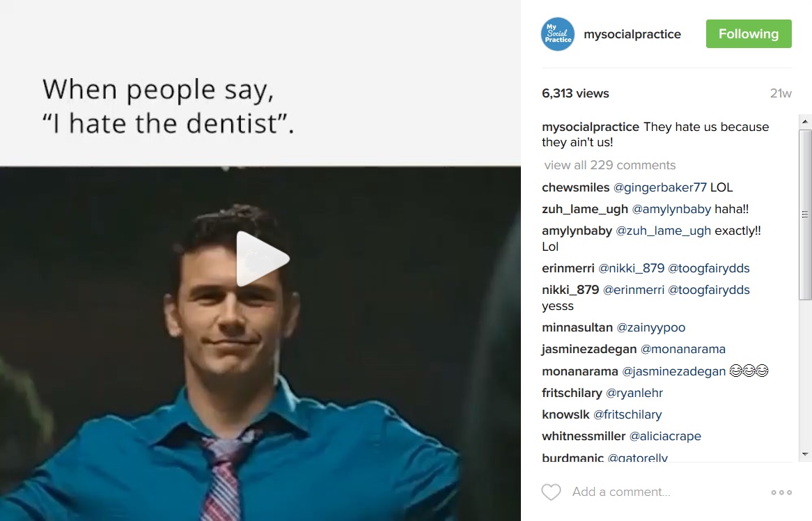Image resolution: width=812 pixels, height=521 pixels.
Task: Open the @monanarama mention link
Action: pos(682,349)
